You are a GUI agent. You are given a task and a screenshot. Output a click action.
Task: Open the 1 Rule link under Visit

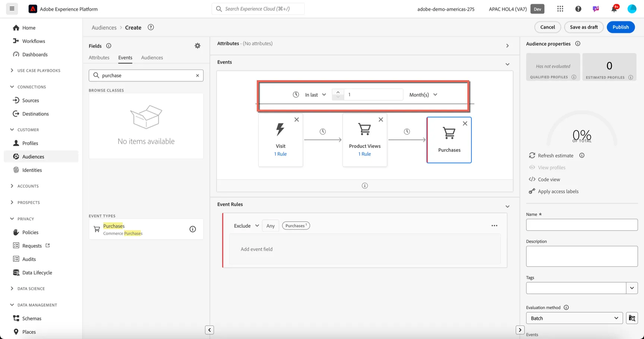click(x=281, y=154)
